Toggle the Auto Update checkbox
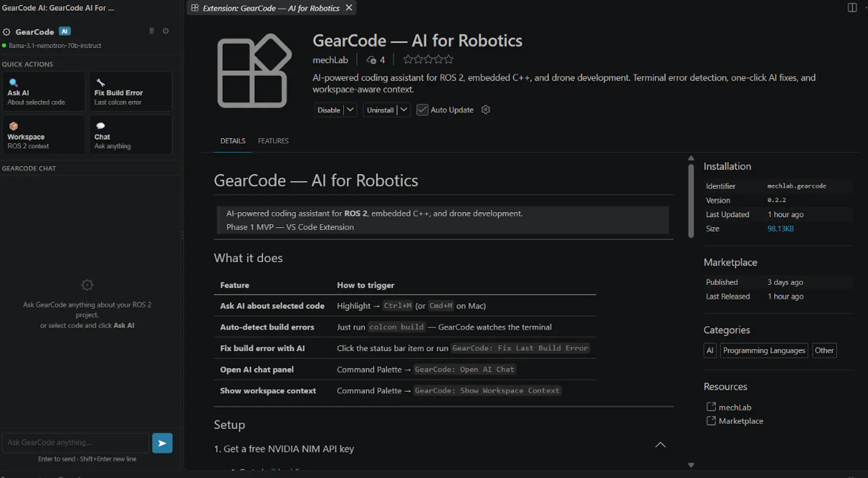The width and height of the screenshot is (868, 478). click(x=422, y=109)
